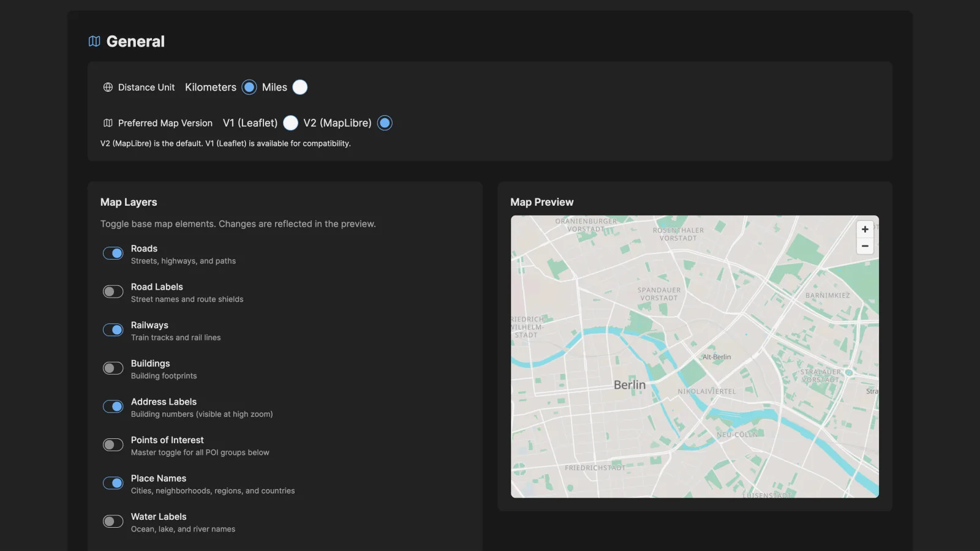Turn off Address Labels toggle
The image size is (980, 551).
pyautogui.click(x=113, y=407)
